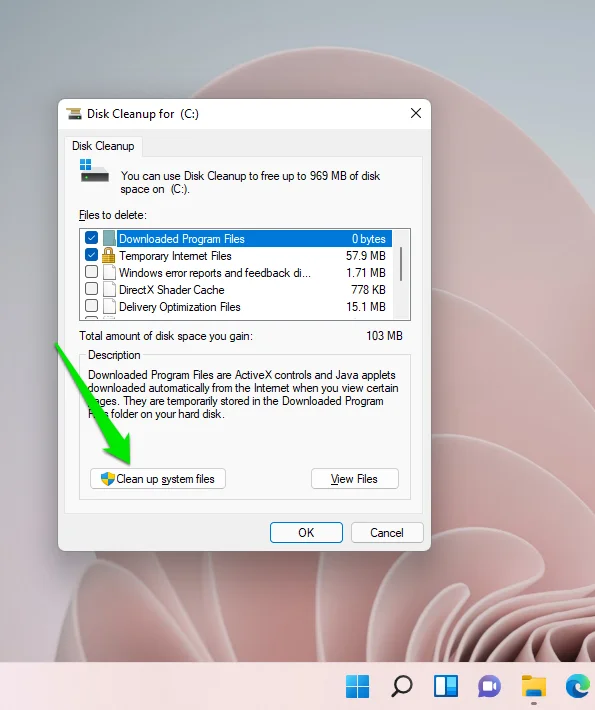Uncheck the Temporary Internet Files checkbox
The height and width of the screenshot is (710, 595).
[x=91, y=255]
